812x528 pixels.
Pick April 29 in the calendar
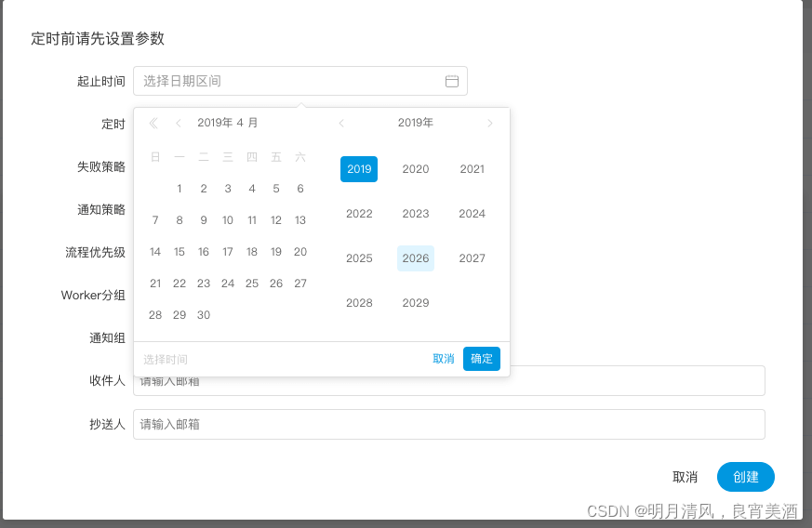[x=180, y=315]
